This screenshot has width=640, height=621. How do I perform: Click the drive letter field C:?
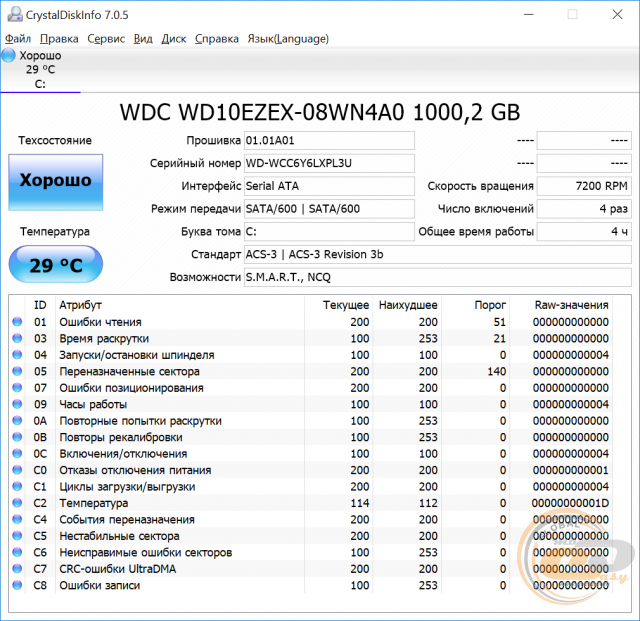coord(329,232)
